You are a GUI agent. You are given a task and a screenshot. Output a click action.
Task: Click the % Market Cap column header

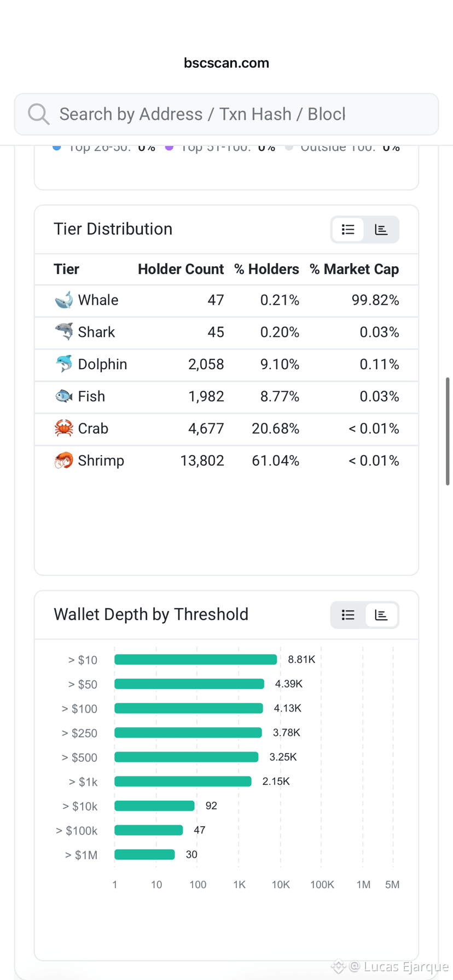[x=354, y=269]
